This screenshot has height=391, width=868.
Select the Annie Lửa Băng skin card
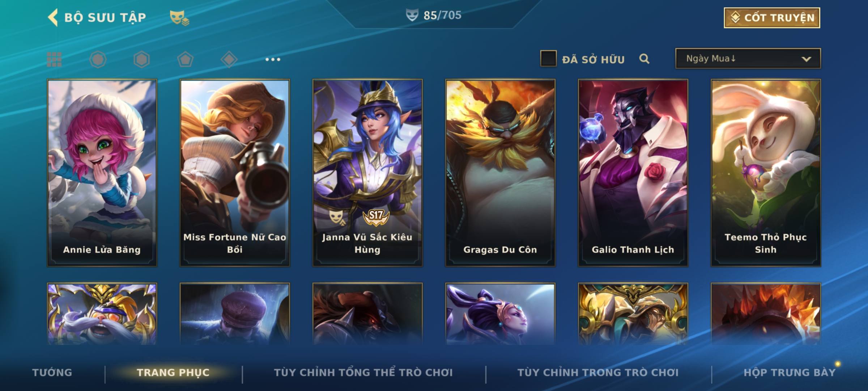102,173
